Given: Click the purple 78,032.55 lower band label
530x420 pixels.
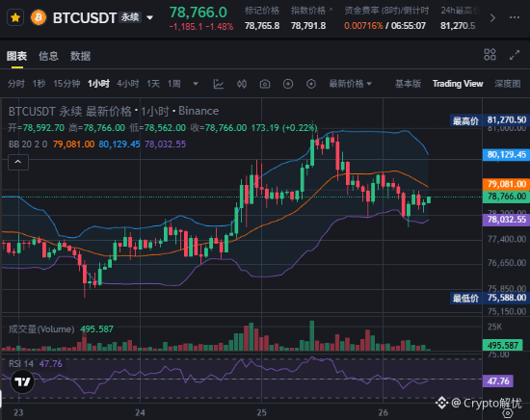Looking at the screenshot, I should pyautogui.click(x=506, y=220).
